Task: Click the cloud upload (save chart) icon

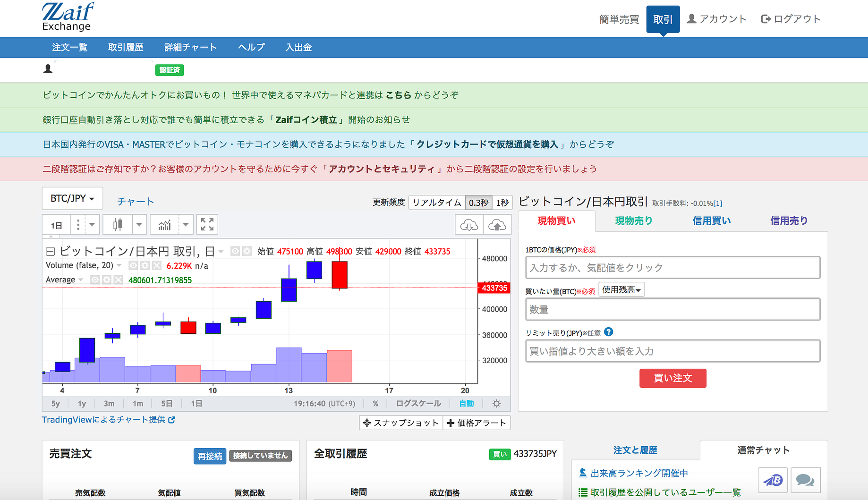Action: coord(497,225)
